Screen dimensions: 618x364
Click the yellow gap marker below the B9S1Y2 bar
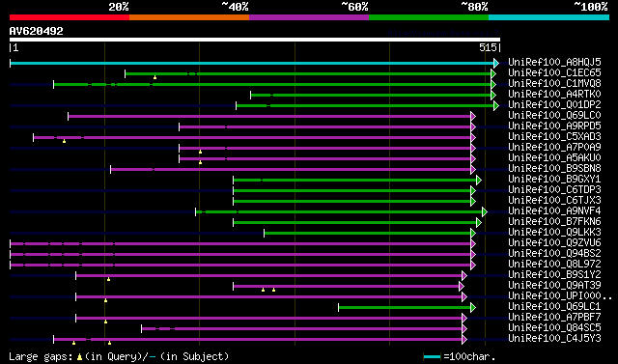[108, 279]
